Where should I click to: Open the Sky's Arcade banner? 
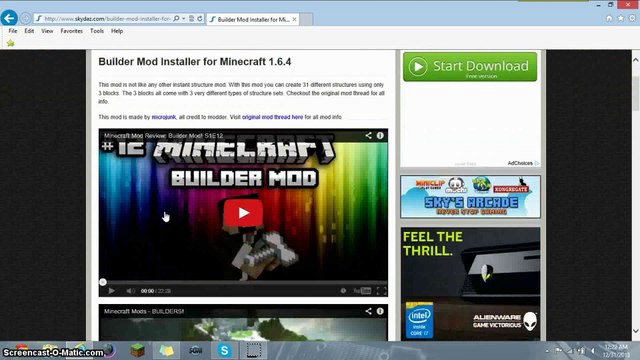[x=470, y=197]
